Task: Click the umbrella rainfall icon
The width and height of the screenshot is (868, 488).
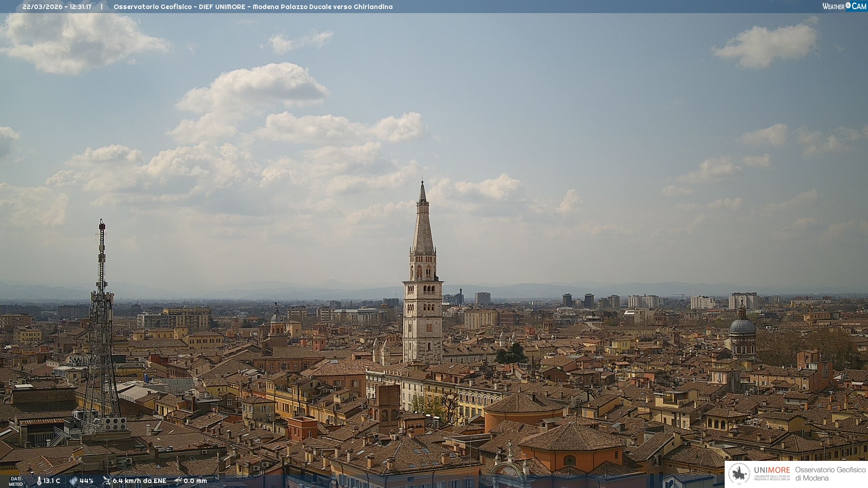Action: [178, 481]
